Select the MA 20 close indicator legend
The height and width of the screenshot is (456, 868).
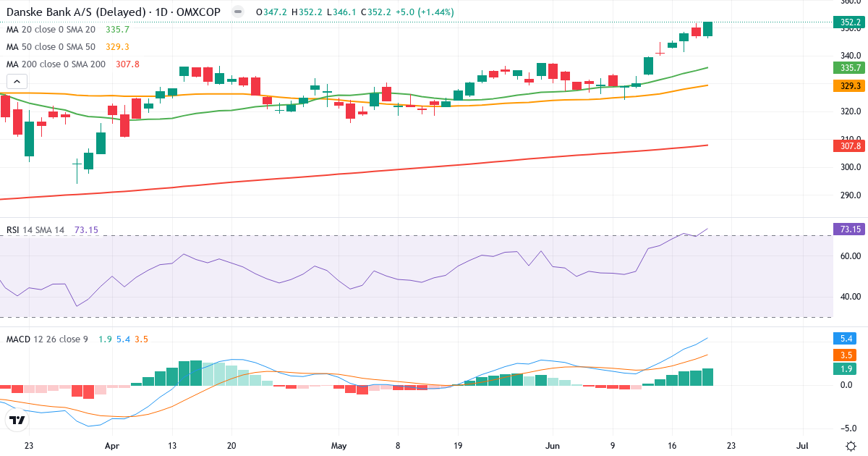(x=67, y=30)
